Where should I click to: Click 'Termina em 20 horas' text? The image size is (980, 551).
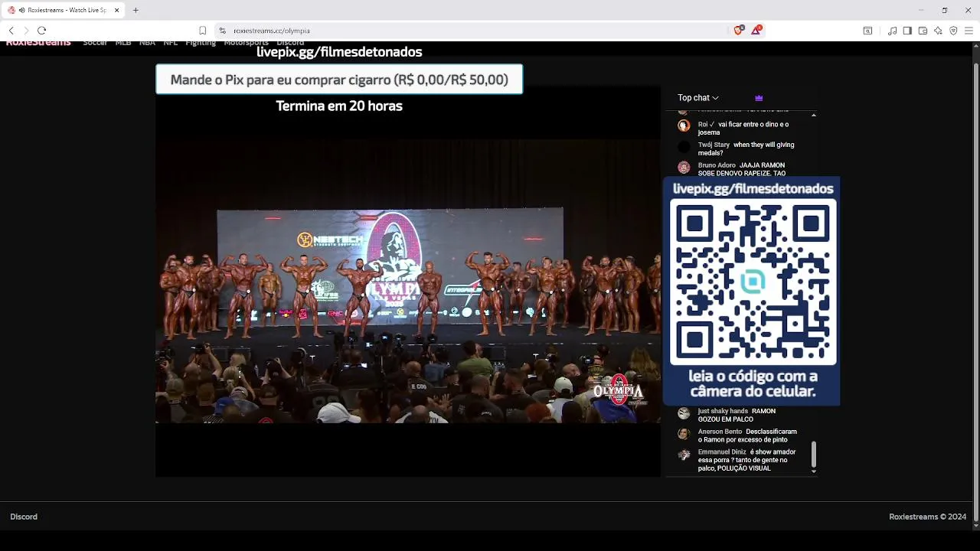point(339,106)
